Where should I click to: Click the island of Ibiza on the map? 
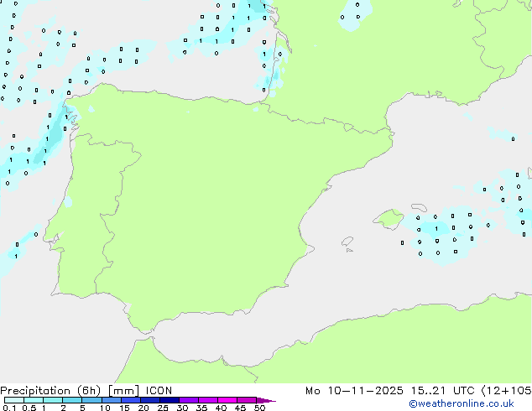click(347, 242)
